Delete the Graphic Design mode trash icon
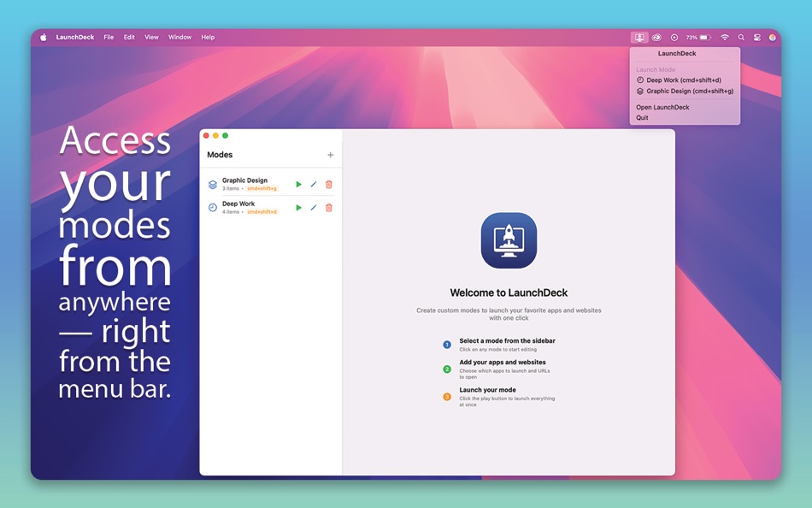The width and height of the screenshot is (812, 508). [329, 185]
